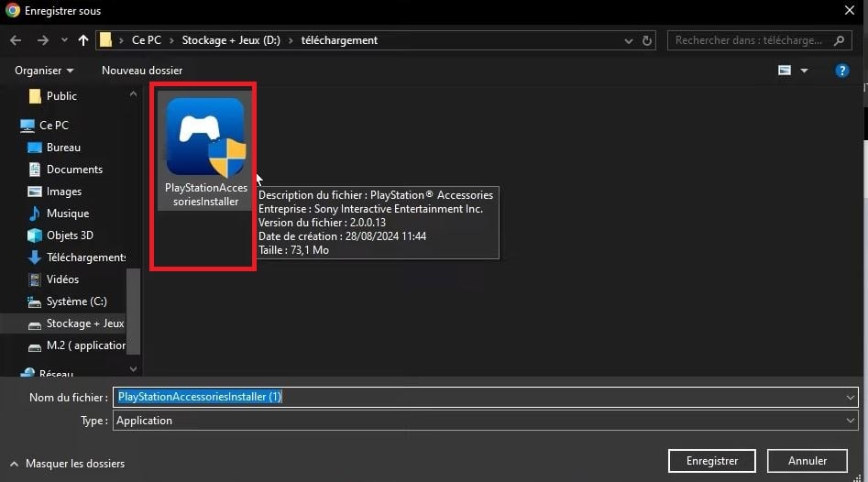Open Objets 3D in the sidebar
Image resolution: width=868 pixels, height=482 pixels.
click(x=70, y=236)
